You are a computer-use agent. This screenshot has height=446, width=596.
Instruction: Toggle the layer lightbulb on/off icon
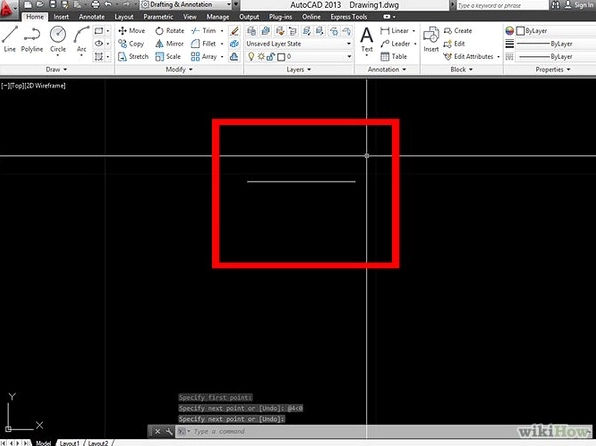point(251,57)
